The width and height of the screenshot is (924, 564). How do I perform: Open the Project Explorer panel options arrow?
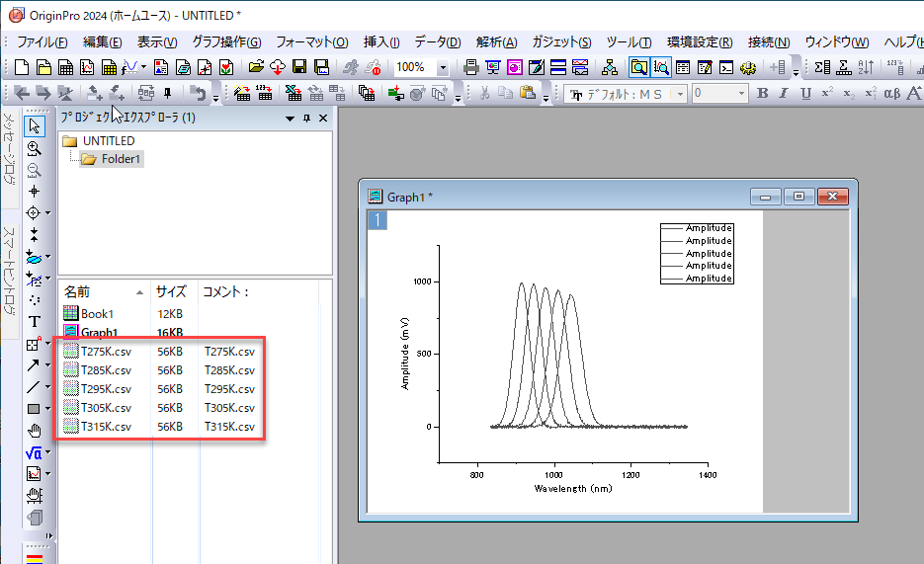(290, 119)
